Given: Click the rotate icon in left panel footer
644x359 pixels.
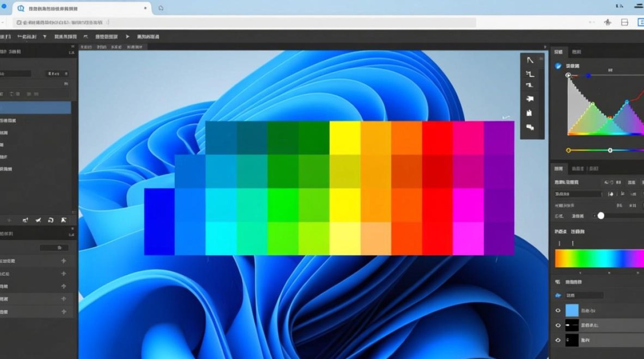Looking at the screenshot, I should [x=51, y=220].
